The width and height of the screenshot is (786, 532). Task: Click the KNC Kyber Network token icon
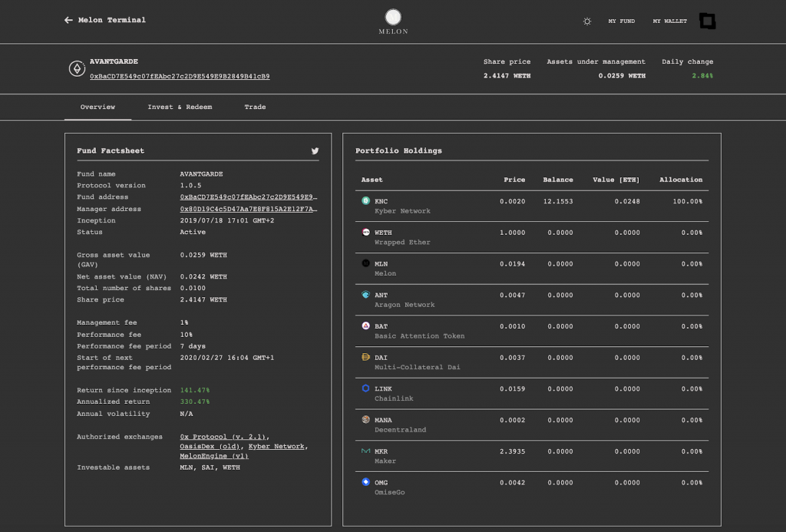(366, 200)
